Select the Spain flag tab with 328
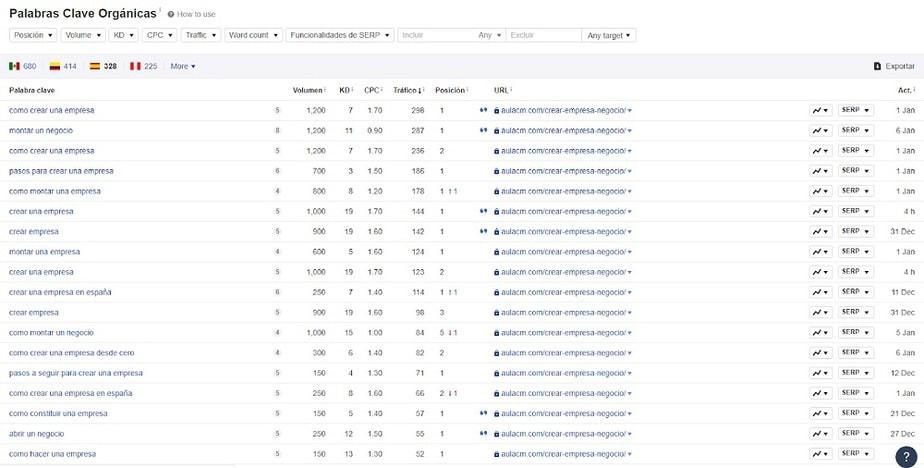This screenshot has width=924, height=468. 103,67
